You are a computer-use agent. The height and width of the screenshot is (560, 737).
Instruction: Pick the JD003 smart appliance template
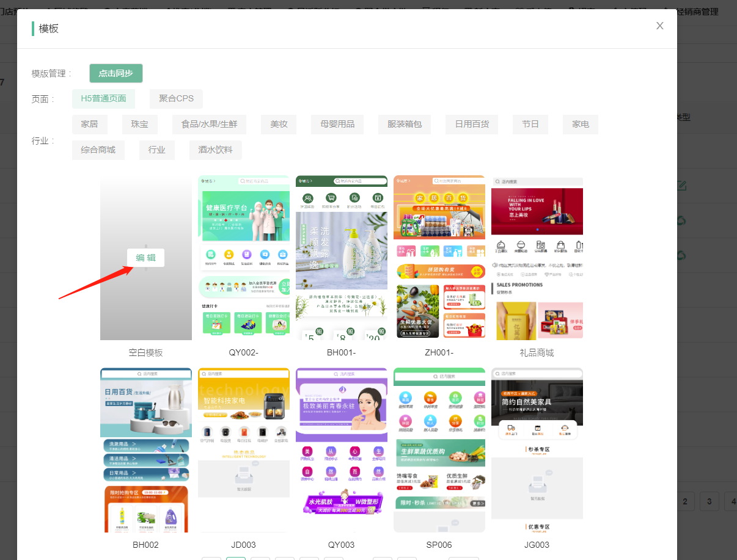coord(243,450)
